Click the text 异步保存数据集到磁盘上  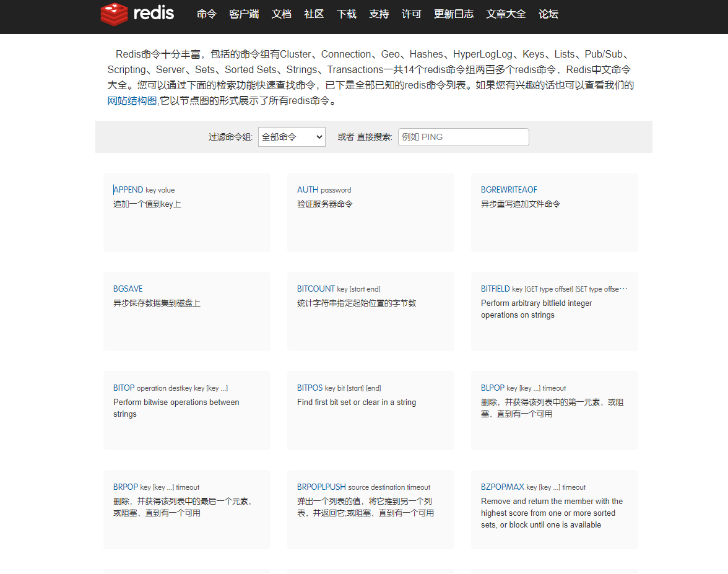(157, 303)
